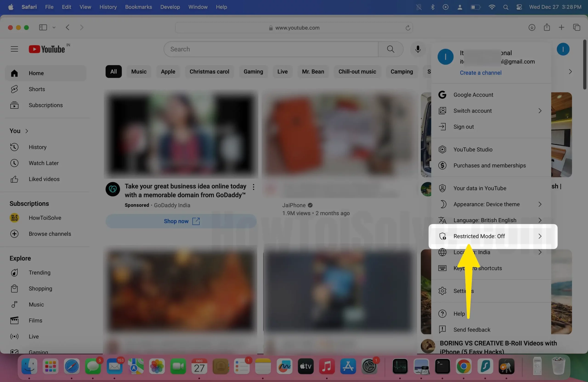Open Appearance: Device theme options

[x=486, y=204]
